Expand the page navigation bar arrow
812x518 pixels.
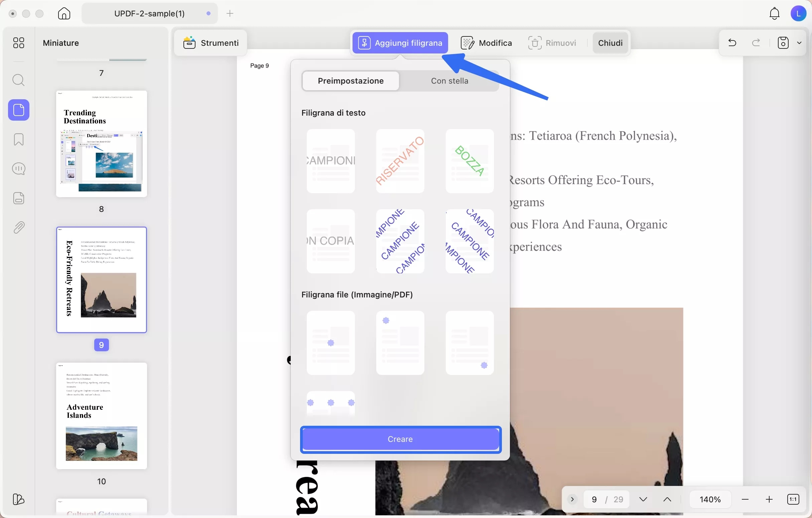point(572,499)
